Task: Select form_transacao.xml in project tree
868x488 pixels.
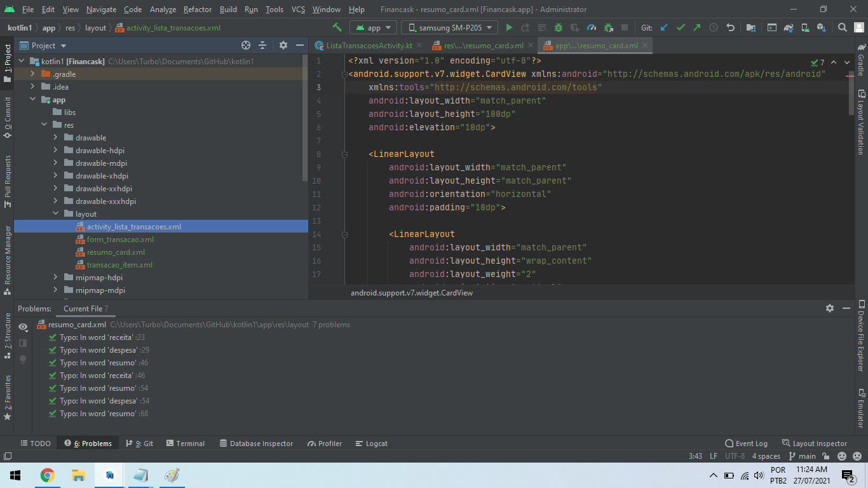Action: pyautogui.click(x=120, y=240)
